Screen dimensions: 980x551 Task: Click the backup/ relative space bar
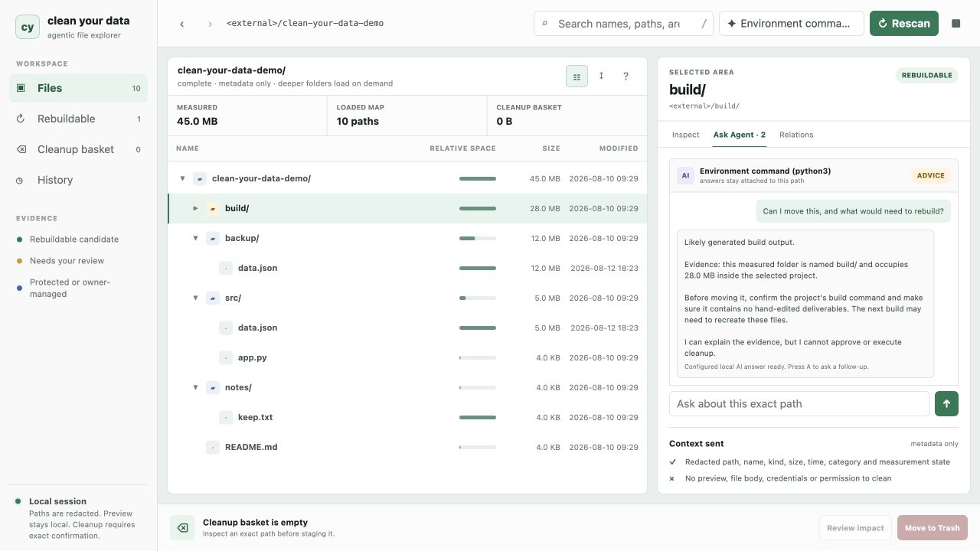[478, 238]
